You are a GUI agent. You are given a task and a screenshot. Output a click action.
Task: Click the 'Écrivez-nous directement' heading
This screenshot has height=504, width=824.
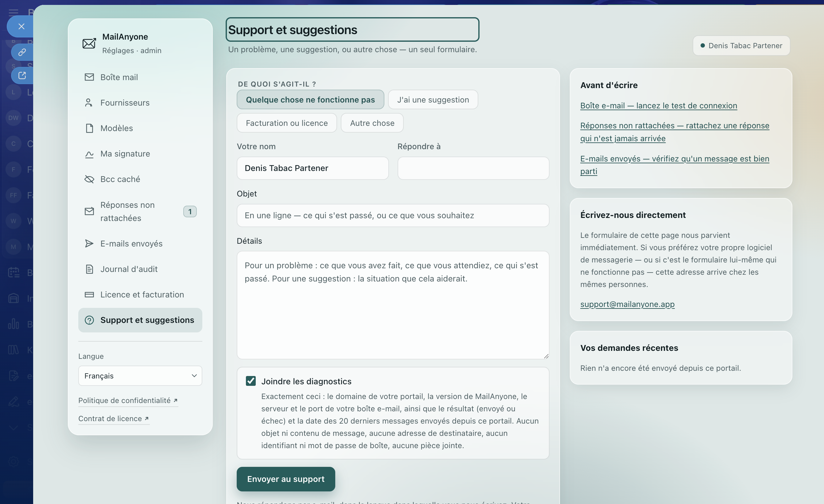[x=633, y=215]
